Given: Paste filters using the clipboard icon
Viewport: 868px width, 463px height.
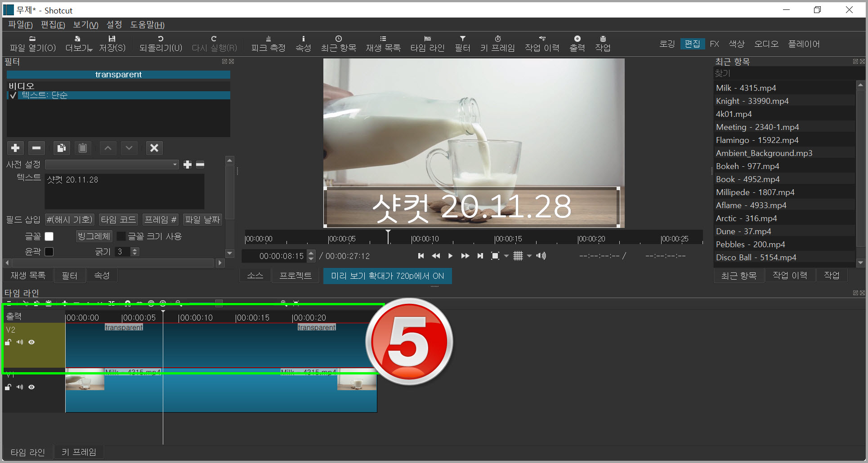Looking at the screenshot, I should 83,148.
